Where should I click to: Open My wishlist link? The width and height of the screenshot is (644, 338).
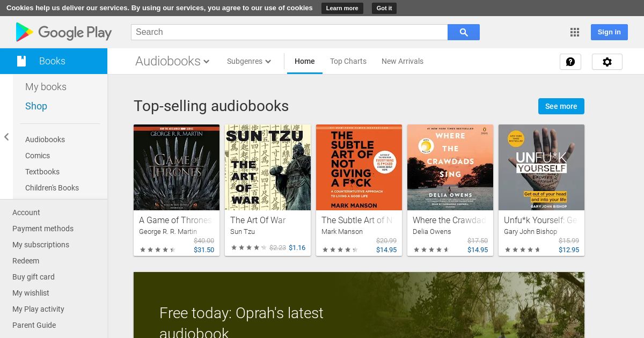click(x=31, y=293)
